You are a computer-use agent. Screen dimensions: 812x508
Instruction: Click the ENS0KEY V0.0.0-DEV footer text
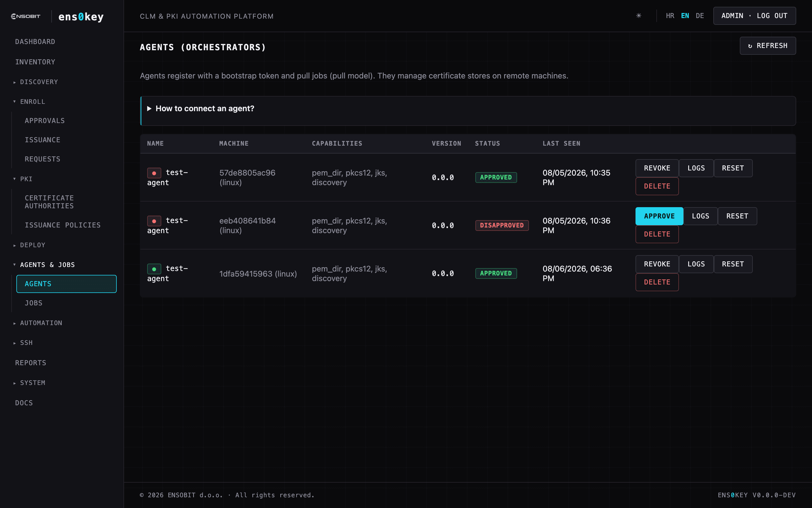coord(757,495)
